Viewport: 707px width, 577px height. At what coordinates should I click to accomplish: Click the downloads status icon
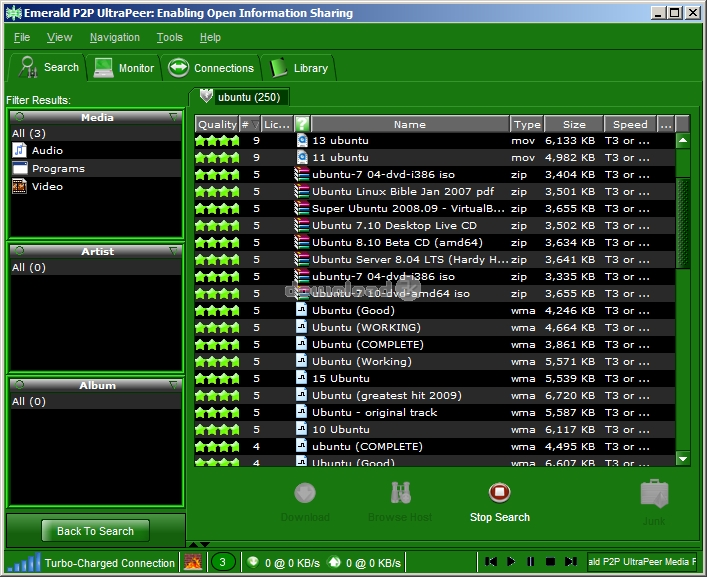[x=253, y=562]
